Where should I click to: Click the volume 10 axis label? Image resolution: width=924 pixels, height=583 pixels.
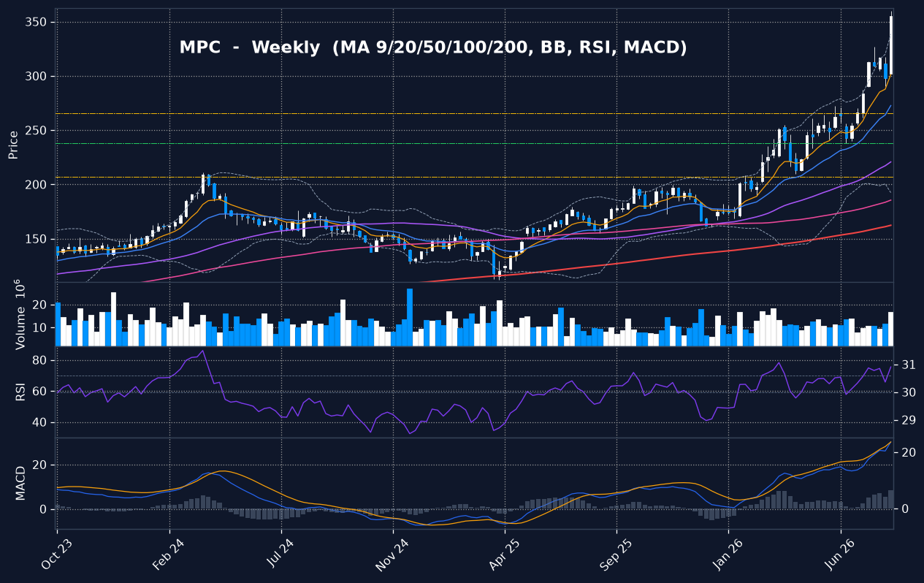40,328
